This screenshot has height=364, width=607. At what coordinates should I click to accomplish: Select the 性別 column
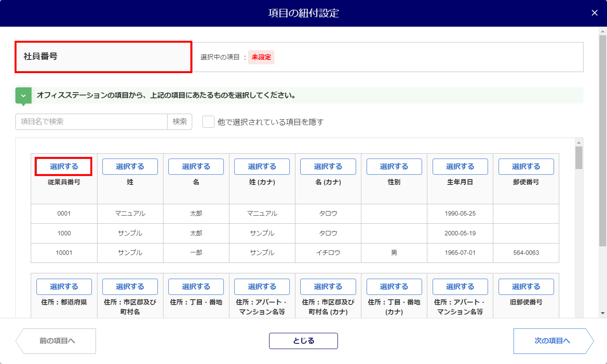coord(394,167)
